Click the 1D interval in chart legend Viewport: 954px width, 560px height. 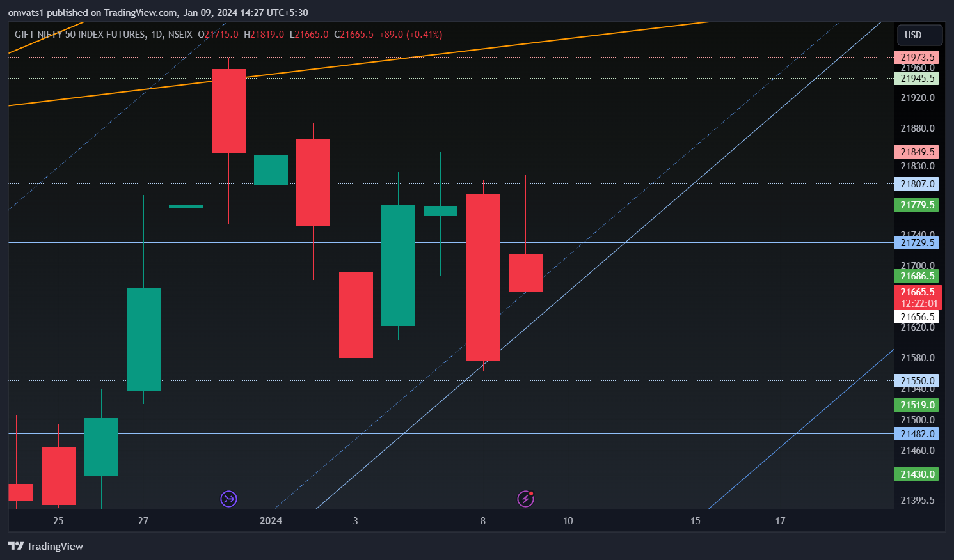coord(157,35)
